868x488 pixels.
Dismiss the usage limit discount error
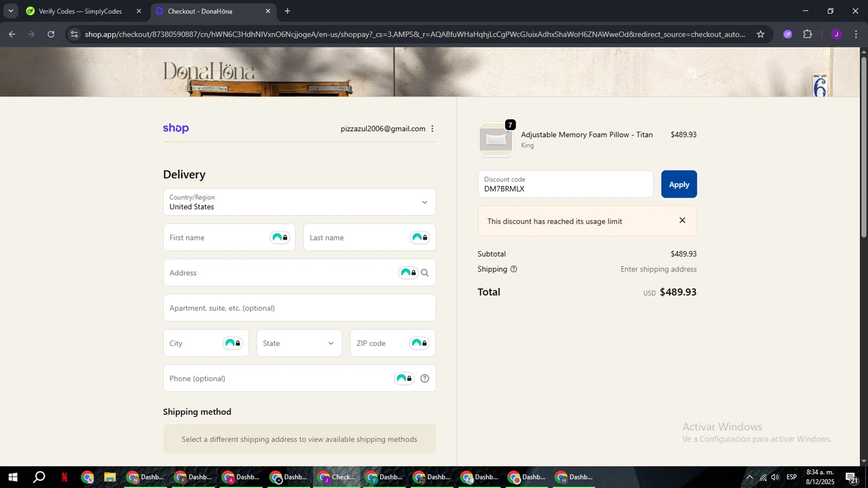(x=682, y=220)
